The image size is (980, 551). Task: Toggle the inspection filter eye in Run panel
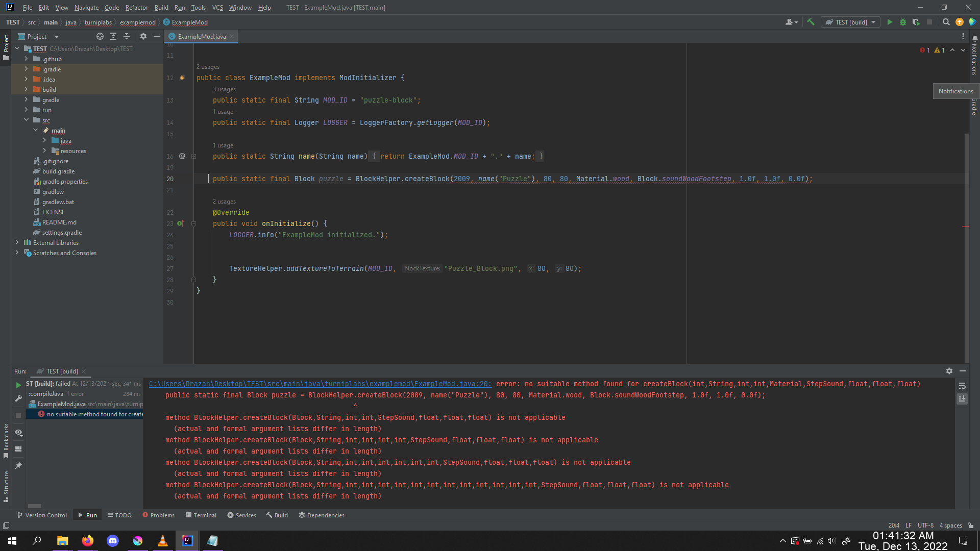click(18, 432)
